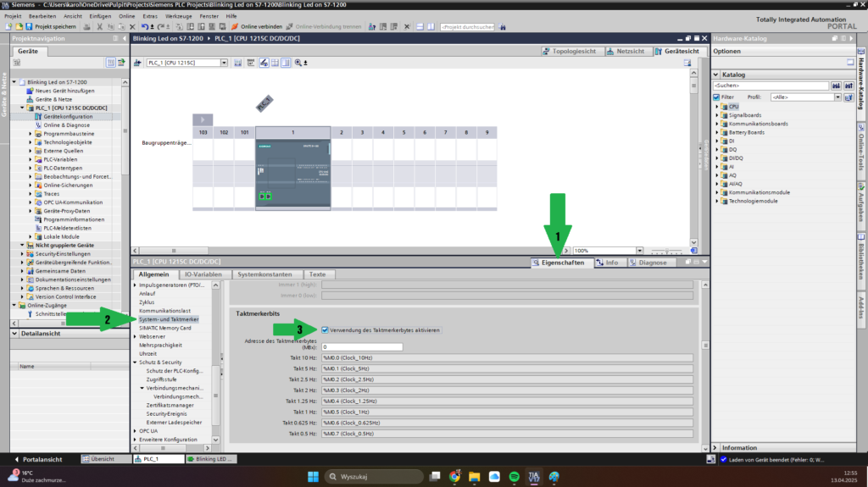Click Portalansicht button at bottom left

click(x=38, y=459)
